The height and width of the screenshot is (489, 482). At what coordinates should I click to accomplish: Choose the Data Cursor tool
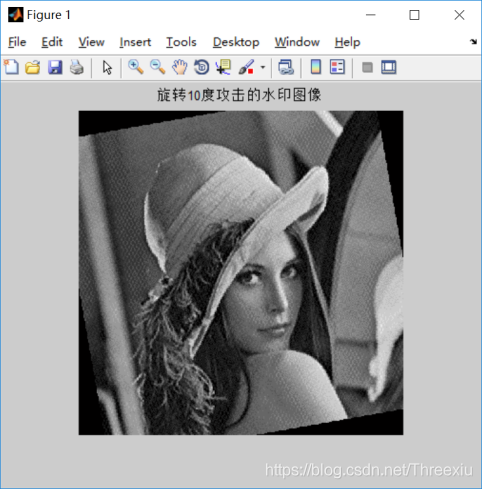coord(223,67)
